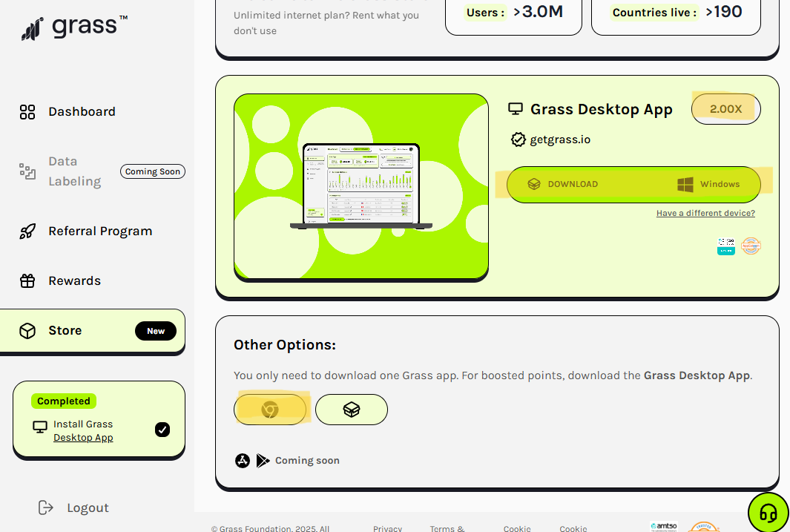Screen dimensions: 790x532
Task: Click the 'Coming soon' text beside the store icons
Action: coord(307,461)
